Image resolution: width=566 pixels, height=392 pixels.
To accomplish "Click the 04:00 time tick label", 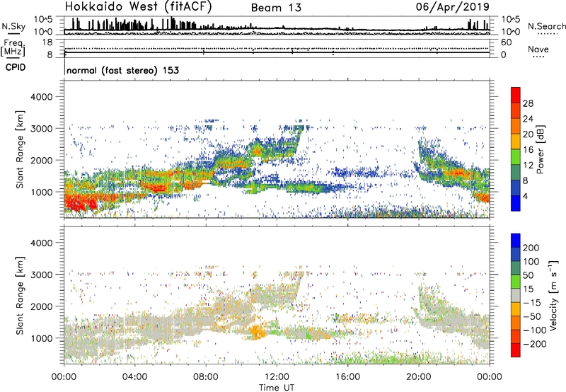I will click(x=134, y=377).
